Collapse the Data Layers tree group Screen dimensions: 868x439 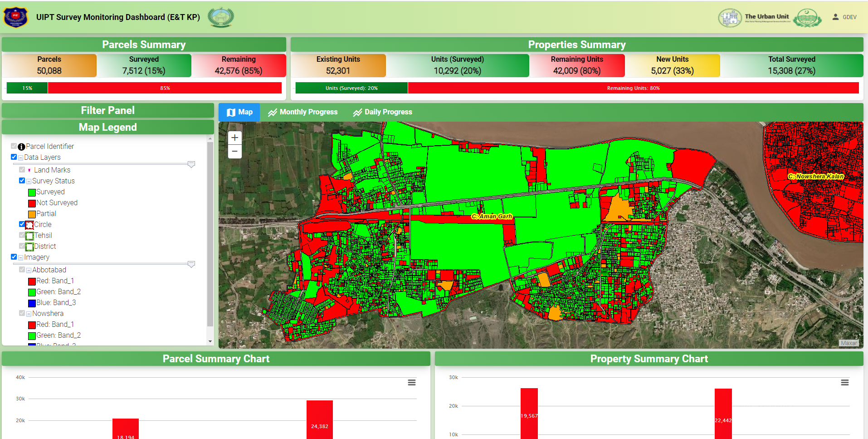click(x=20, y=158)
